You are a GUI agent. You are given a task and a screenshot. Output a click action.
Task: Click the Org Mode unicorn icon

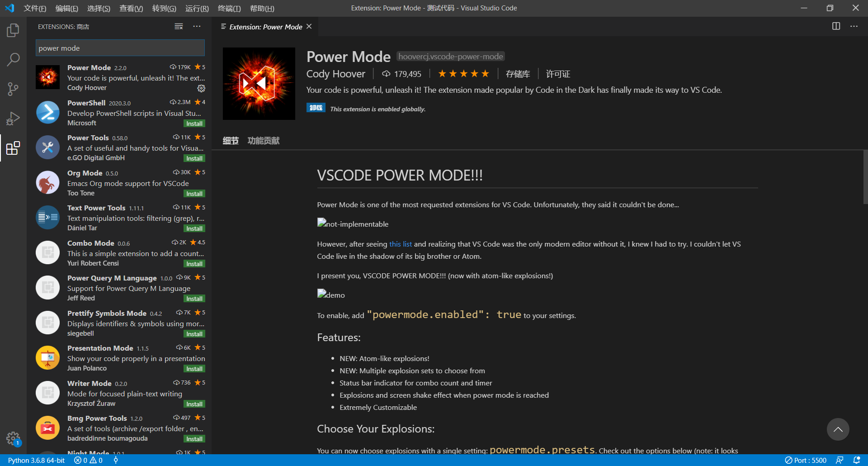click(47, 183)
